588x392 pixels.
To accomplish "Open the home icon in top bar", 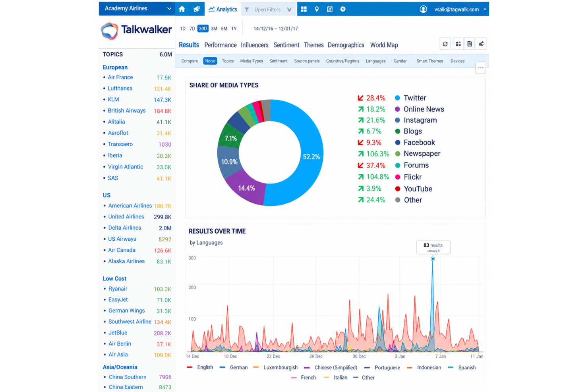I will click(x=182, y=9).
